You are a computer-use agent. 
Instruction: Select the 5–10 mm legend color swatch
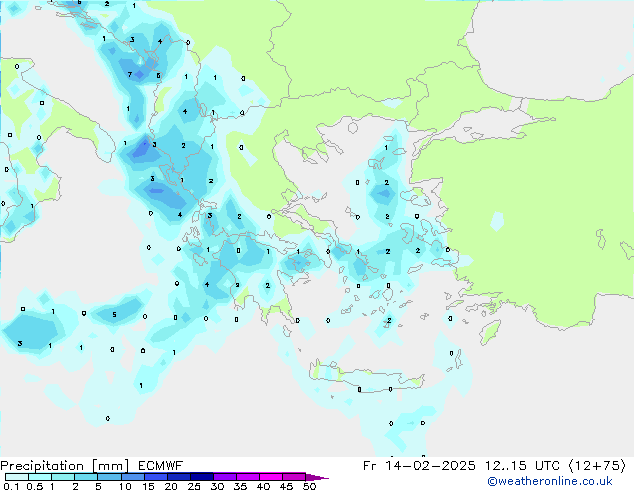point(109,477)
